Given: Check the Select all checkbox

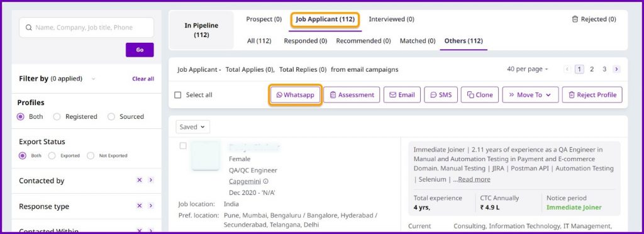Looking at the screenshot, I should coord(178,95).
